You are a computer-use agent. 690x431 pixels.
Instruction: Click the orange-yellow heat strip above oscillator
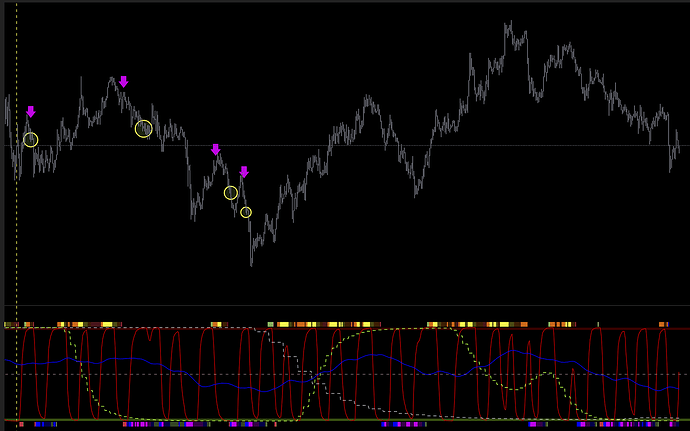(x=320, y=324)
